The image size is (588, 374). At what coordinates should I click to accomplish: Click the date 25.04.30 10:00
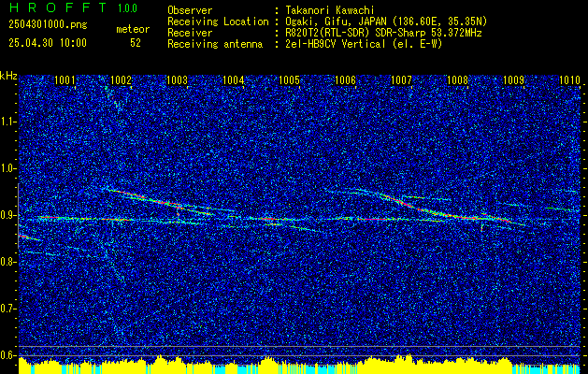[48, 43]
